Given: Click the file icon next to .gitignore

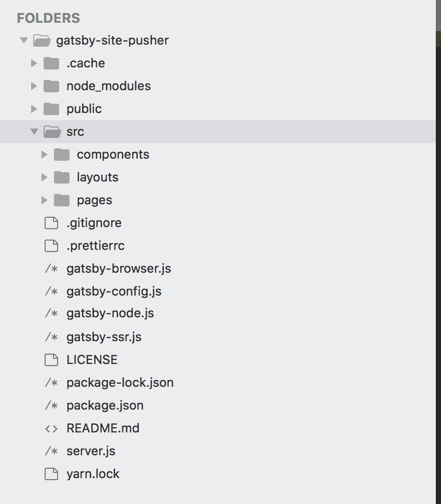Looking at the screenshot, I should coord(51,222).
